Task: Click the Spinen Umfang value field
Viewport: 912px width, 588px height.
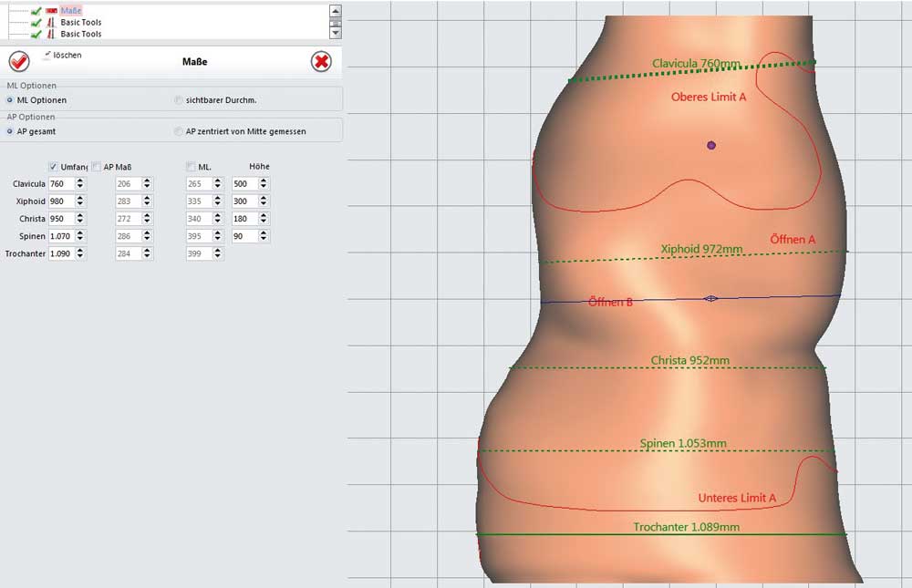Action: (61, 236)
